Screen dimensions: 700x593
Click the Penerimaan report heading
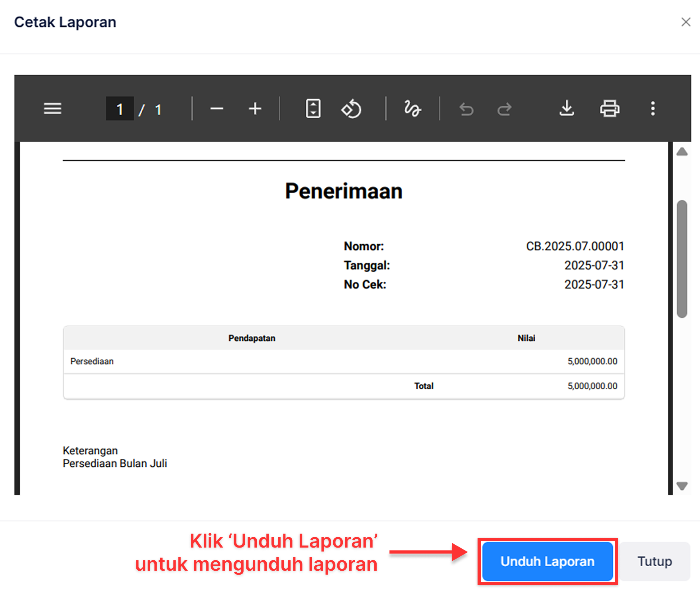pyautogui.click(x=344, y=191)
